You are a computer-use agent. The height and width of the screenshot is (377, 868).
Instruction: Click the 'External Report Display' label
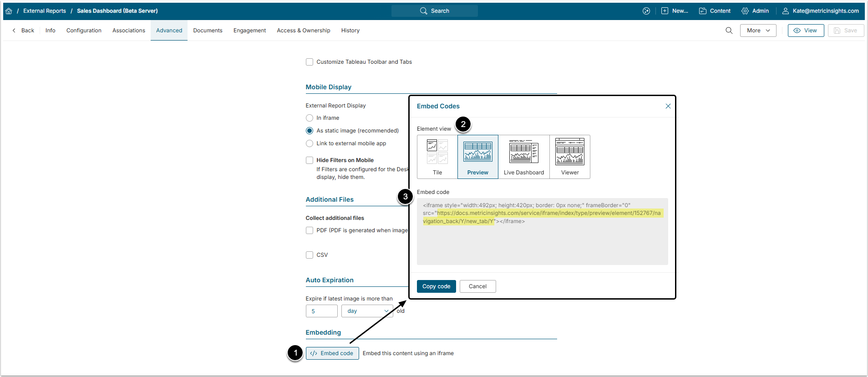336,106
